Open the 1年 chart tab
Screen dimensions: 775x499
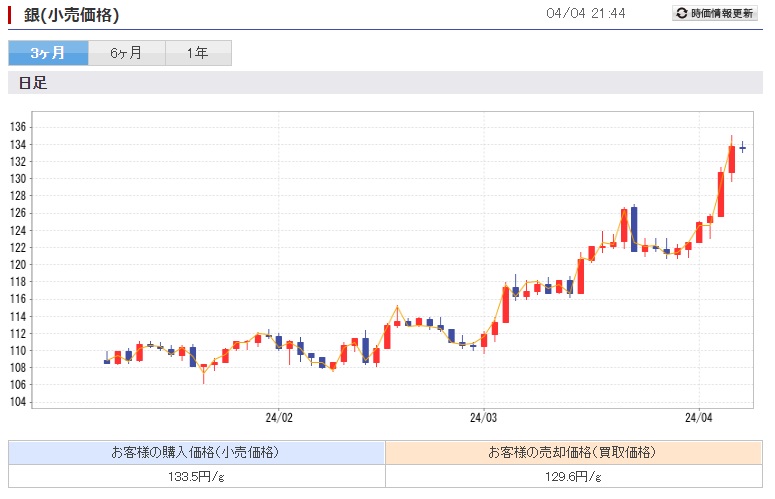(198, 53)
